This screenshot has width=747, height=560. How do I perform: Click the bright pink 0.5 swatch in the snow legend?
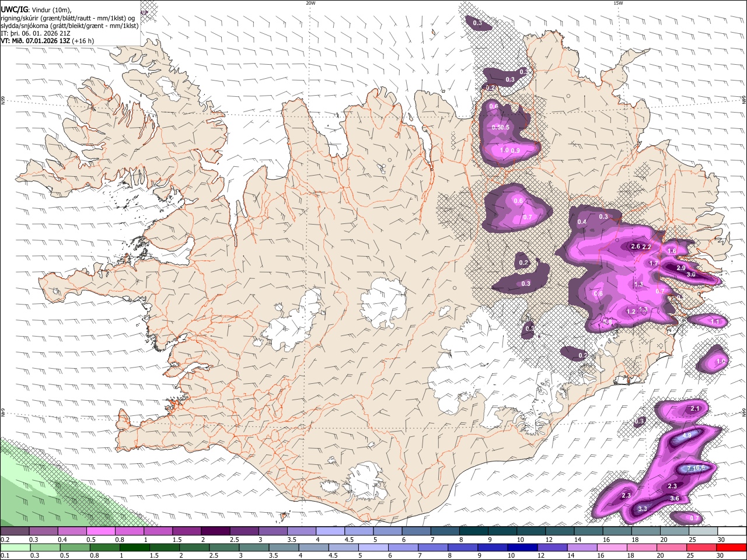[x=100, y=531]
